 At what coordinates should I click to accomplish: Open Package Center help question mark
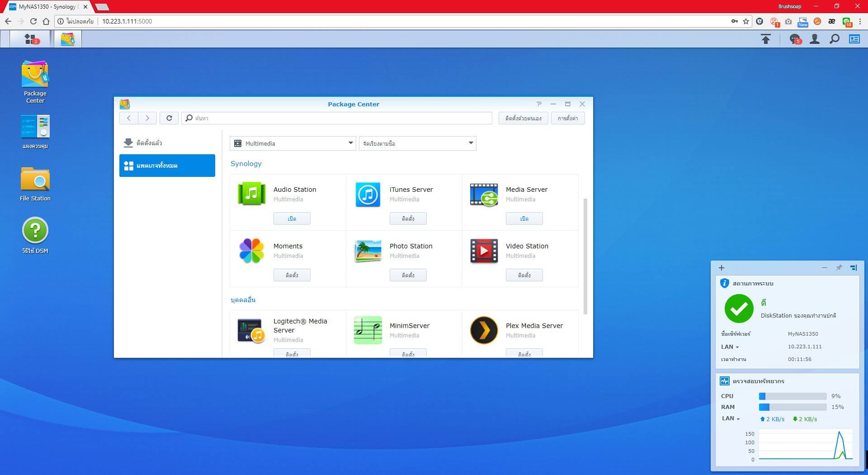coord(539,104)
